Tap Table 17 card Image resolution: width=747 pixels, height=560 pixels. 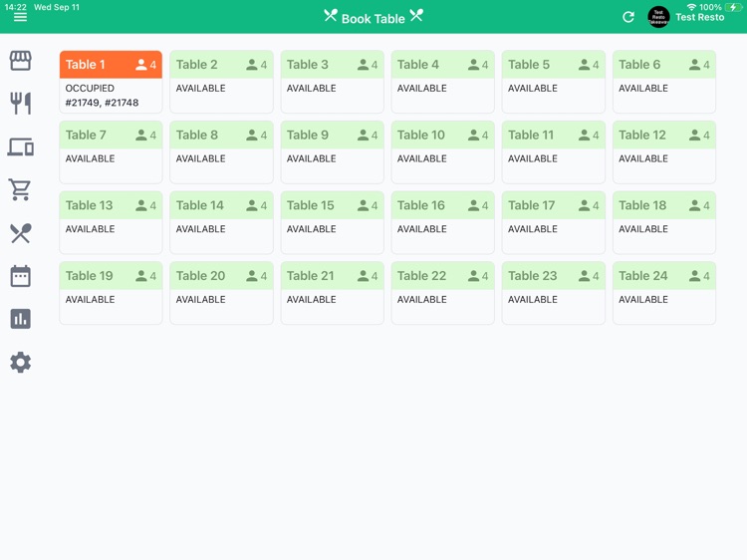pos(553,222)
